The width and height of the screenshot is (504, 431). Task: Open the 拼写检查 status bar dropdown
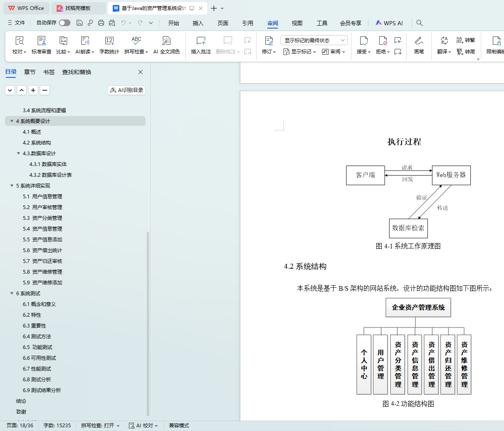click(x=100, y=426)
